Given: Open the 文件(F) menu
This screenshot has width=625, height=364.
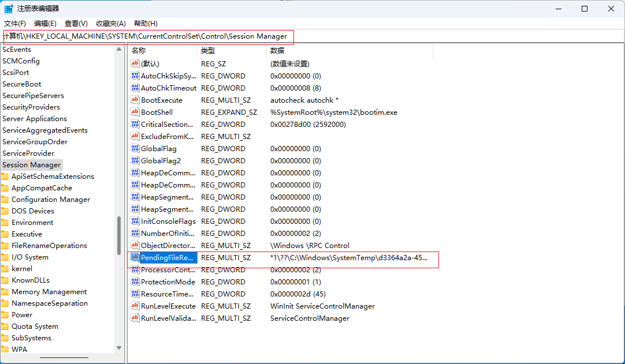Looking at the screenshot, I should 15,24.
